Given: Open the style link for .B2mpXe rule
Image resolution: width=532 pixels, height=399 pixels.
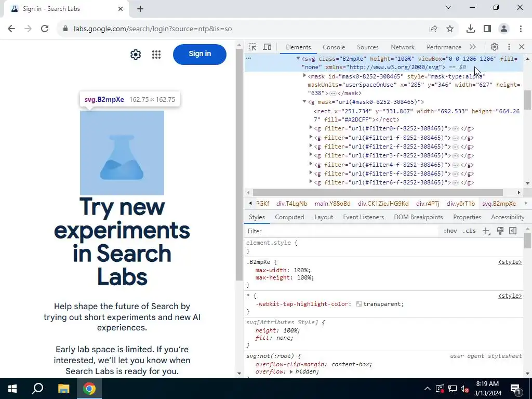Looking at the screenshot, I should coord(510,262).
